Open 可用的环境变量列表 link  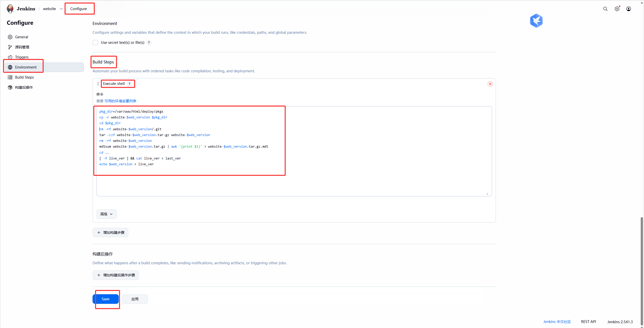(x=120, y=101)
